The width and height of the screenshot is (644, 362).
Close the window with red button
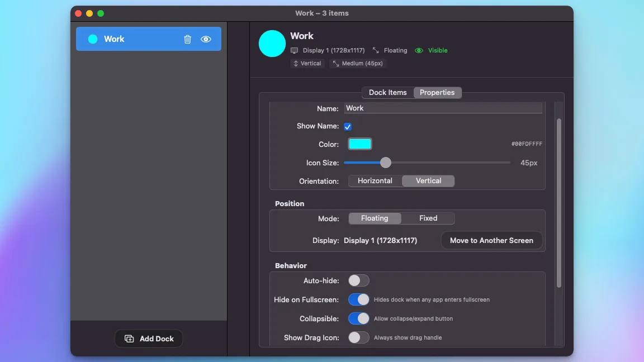tap(78, 13)
